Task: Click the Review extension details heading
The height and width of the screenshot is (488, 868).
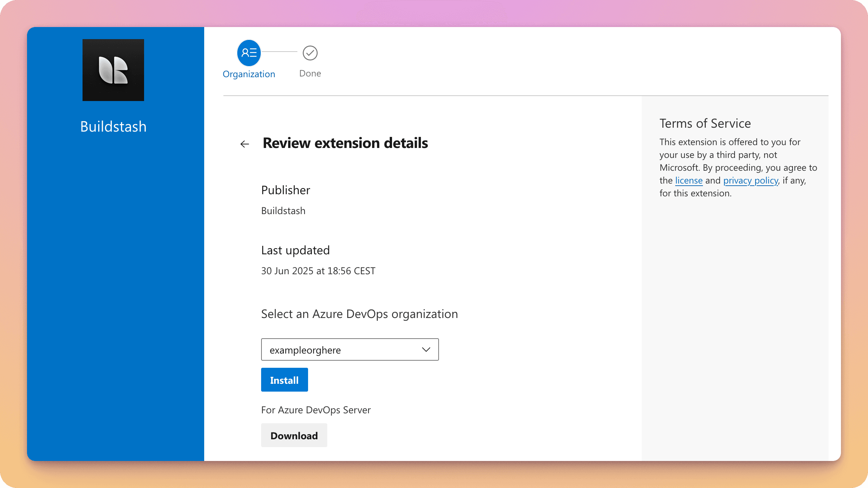Action: [x=345, y=143]
